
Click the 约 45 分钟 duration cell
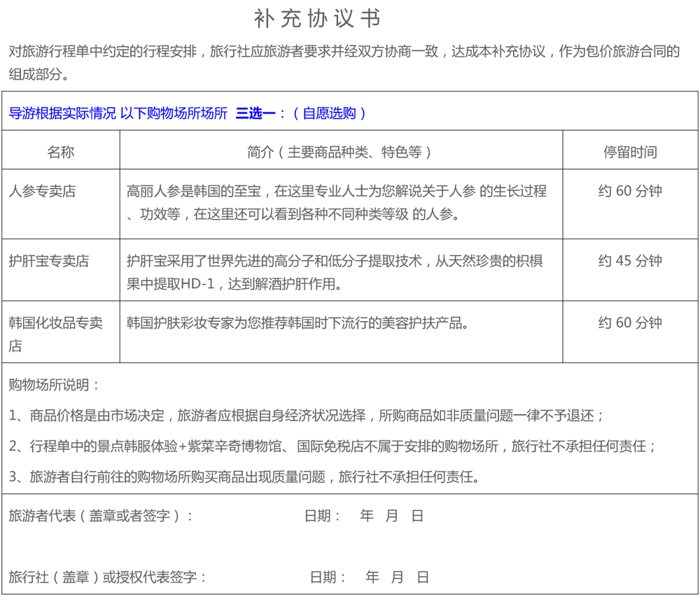pos(630,261)
